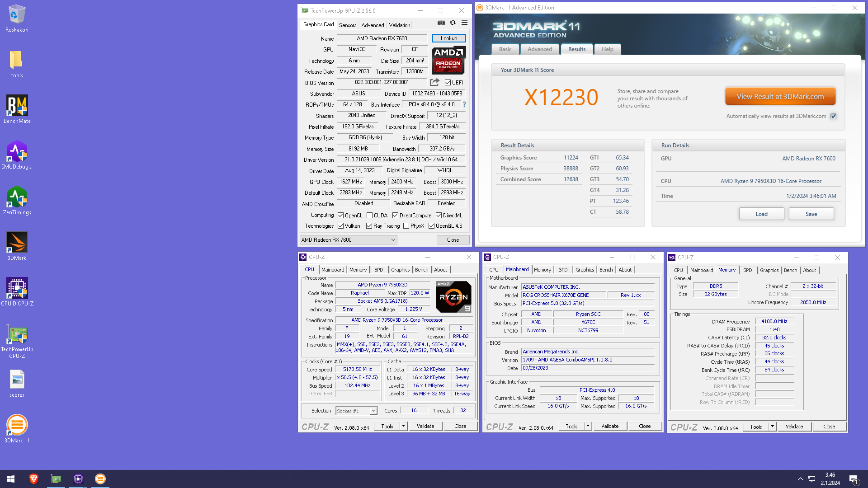The height and width of the screenshot is (488, 868).
Task: Launch BenchMate desktop shortcut
Action: tap(17, 109)
